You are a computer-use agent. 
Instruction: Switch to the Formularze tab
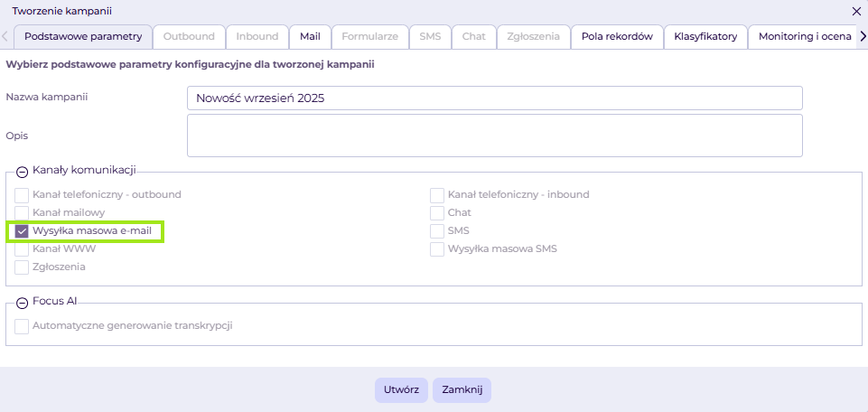pyautogui.click(x=369, y=37)
